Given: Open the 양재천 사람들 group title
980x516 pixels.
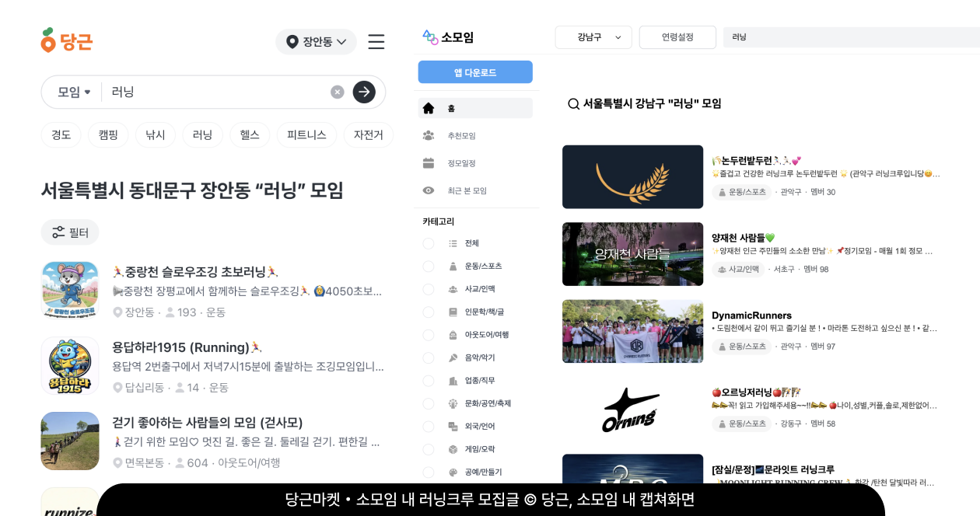Looking at the screenshot, I should [743, 238].
